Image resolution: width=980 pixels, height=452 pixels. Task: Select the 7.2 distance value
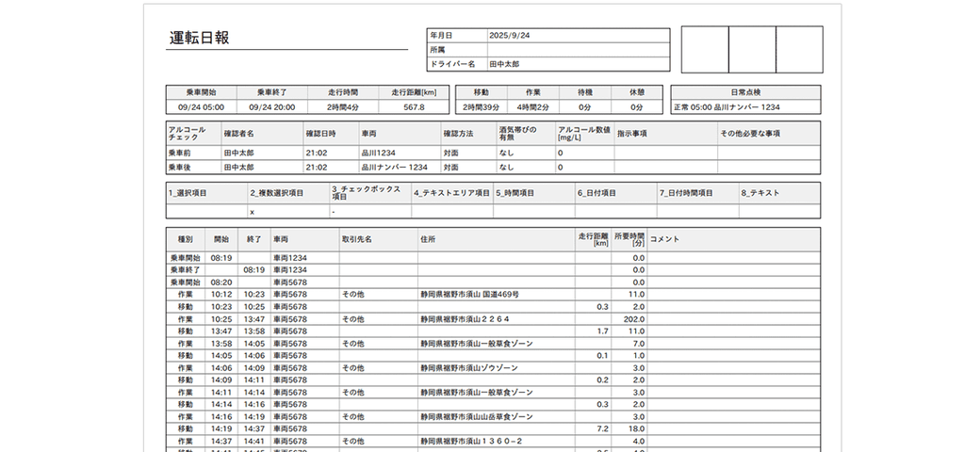[x=602, y=428]
